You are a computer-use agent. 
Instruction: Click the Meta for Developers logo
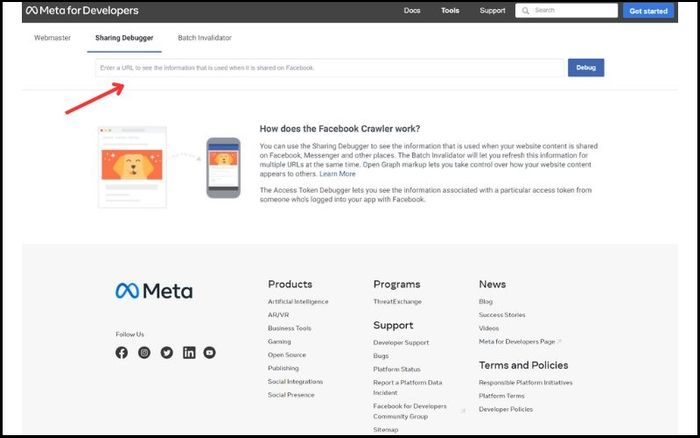click(x=82, y=10)
